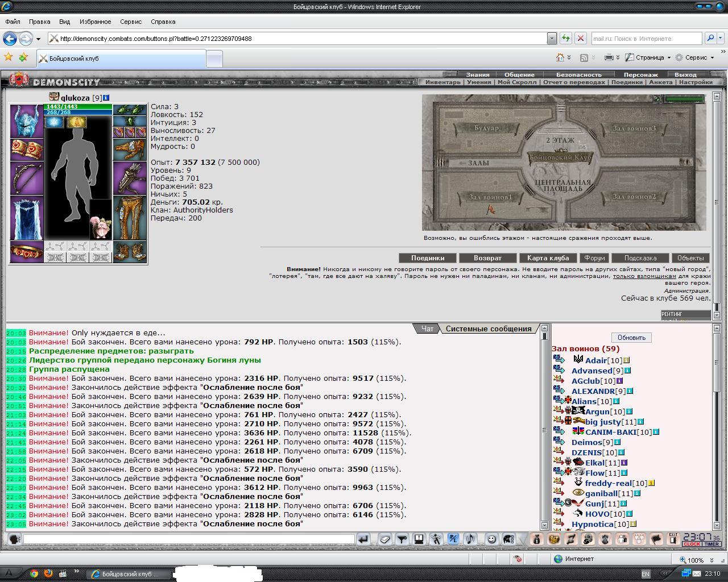The height and width of the screenshot is (582, 728).
Task: Launch Chrome from the taskbar
Action: 34,573
